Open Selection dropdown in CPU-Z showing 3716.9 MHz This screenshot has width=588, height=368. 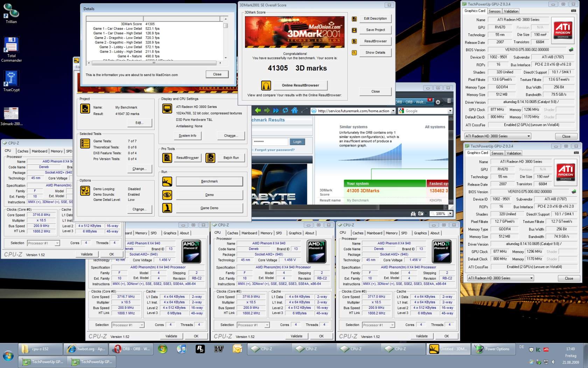pos(253,325)
